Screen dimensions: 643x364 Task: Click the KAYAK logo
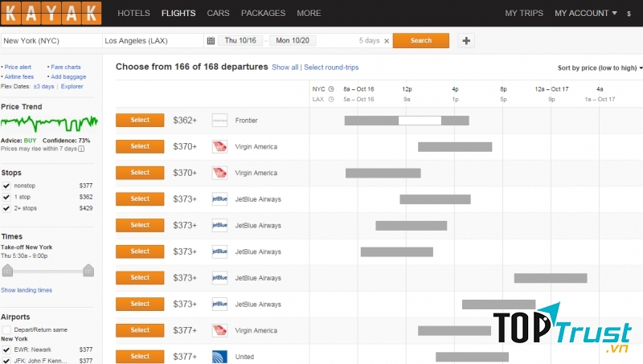click(x=51, y=14)
